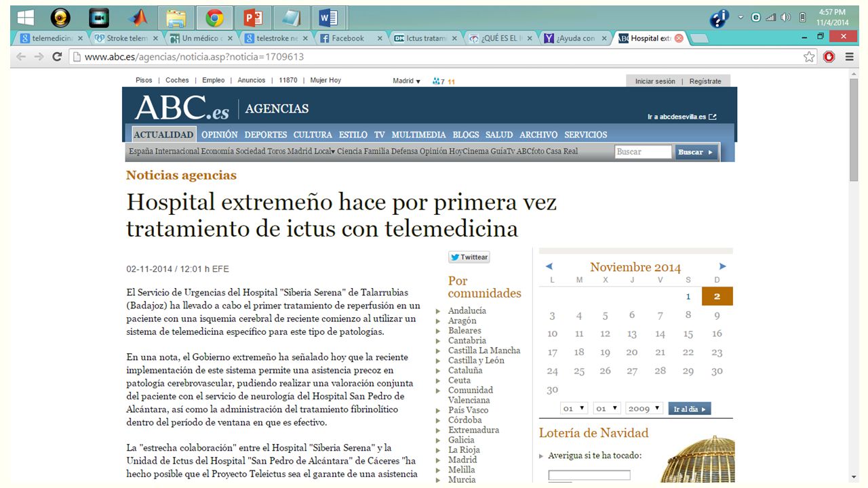This screenshot has width=868, height=488.
Task: Follow the Ir a abcdesevilla.es link
Action: coord(682,117)
